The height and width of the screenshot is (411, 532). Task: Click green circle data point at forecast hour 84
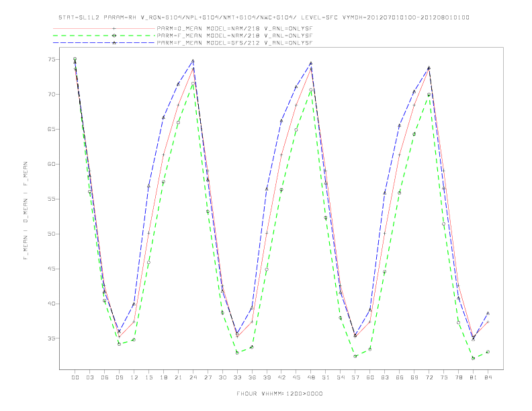[x=488, y=352]
